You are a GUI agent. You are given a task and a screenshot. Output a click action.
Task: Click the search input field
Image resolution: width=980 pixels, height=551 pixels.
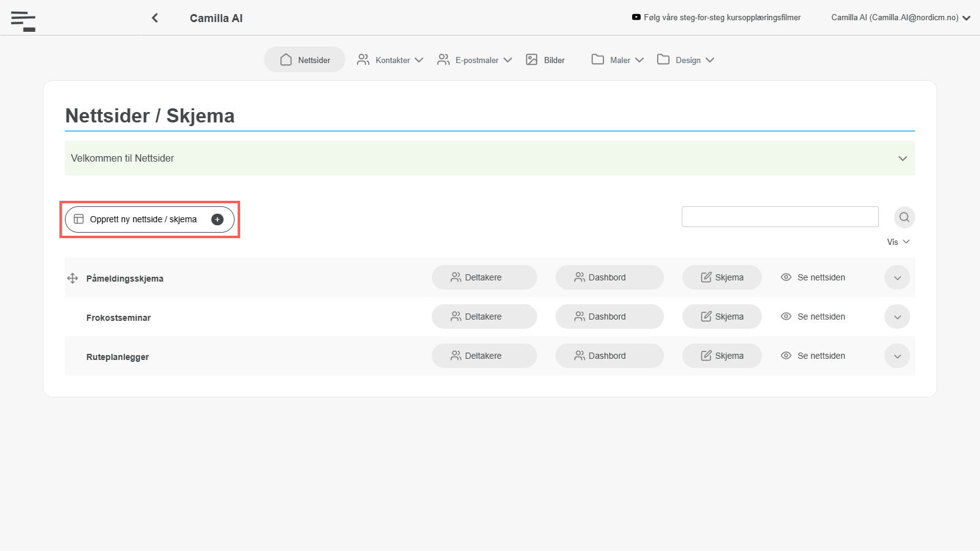coord(780,217)
